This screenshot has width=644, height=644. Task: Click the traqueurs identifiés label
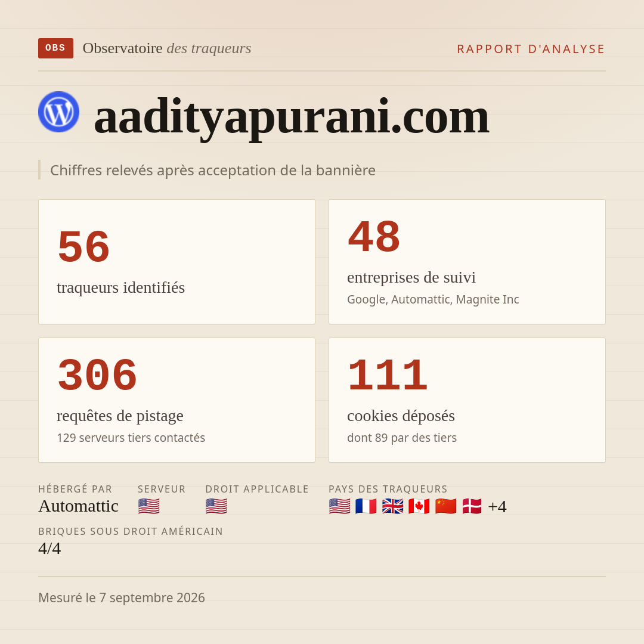point(120,287)
